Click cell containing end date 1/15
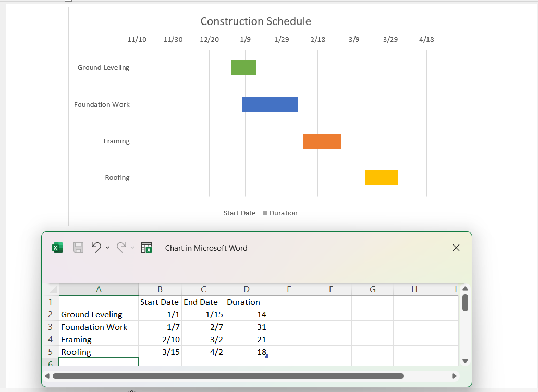 (203, 314)
